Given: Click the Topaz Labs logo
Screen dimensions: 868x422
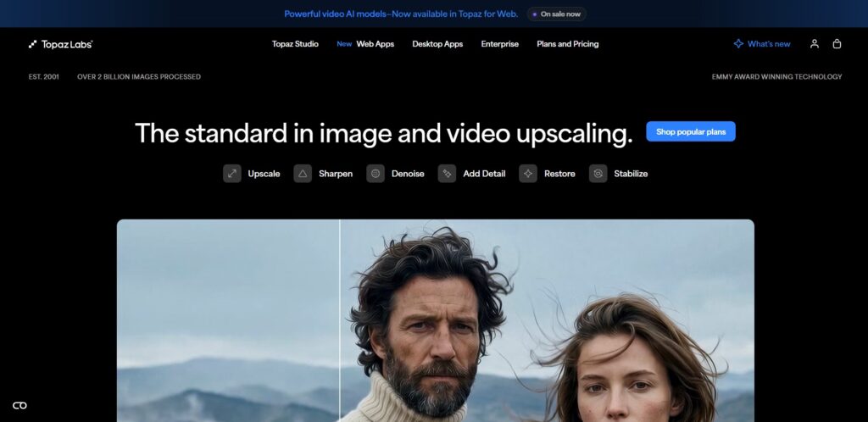Looking at the screenshot, I should 61,44.
